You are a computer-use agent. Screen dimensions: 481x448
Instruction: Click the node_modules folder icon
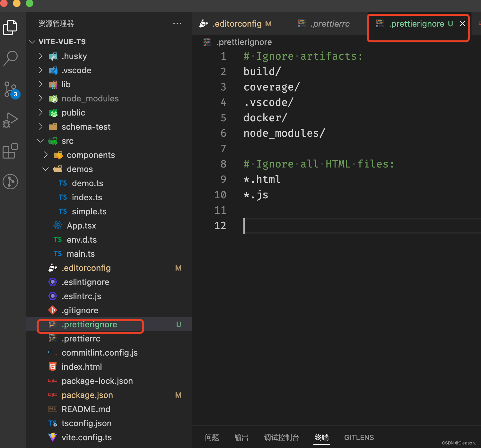pos(53,99)
